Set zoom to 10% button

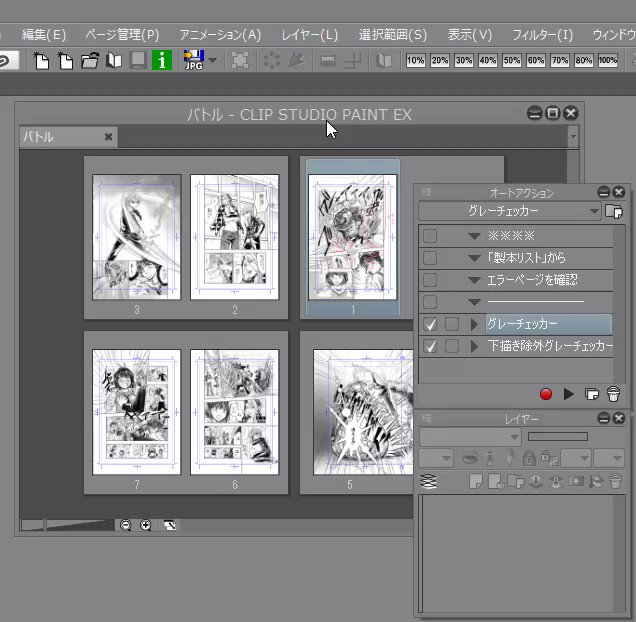coord(415,60)
